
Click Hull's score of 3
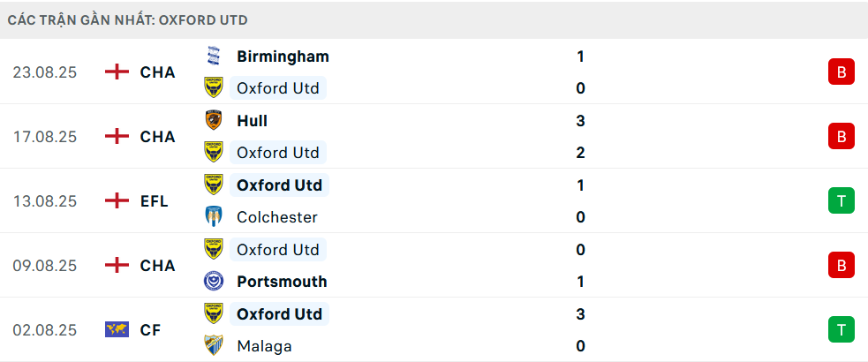coord(580,121)
